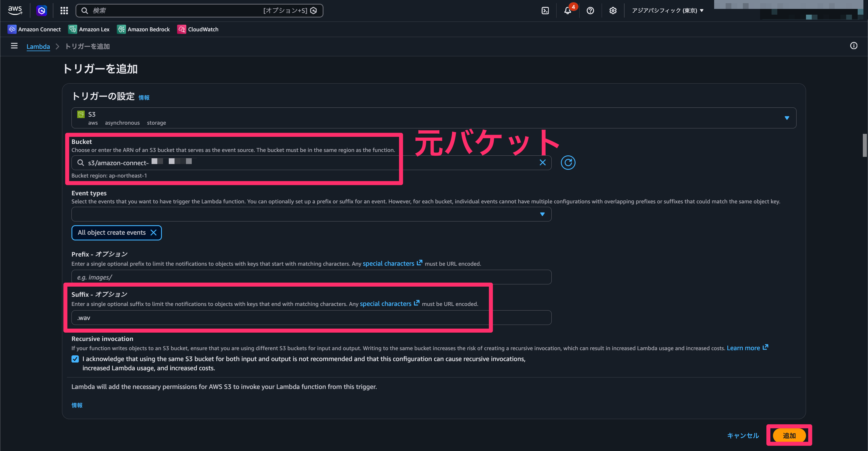Screen dimensions: 868x451
Task: Open the page info panel icon
Action: 854,46
